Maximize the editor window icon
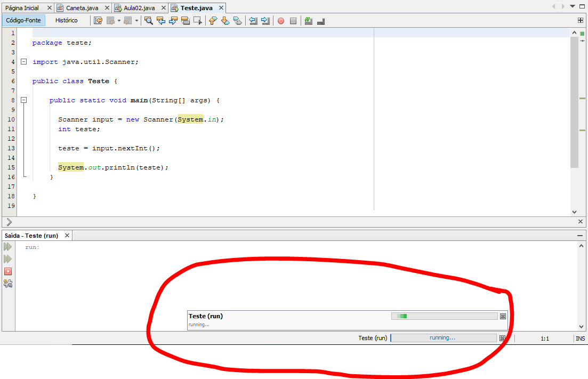 tap(582, 6)
